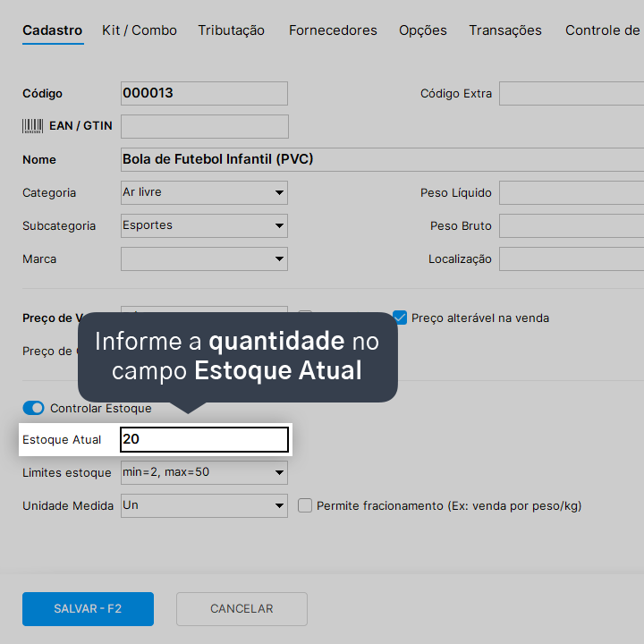Click the Código Extra input field
This screenshot has width=644, height=644.
[572, 93]
